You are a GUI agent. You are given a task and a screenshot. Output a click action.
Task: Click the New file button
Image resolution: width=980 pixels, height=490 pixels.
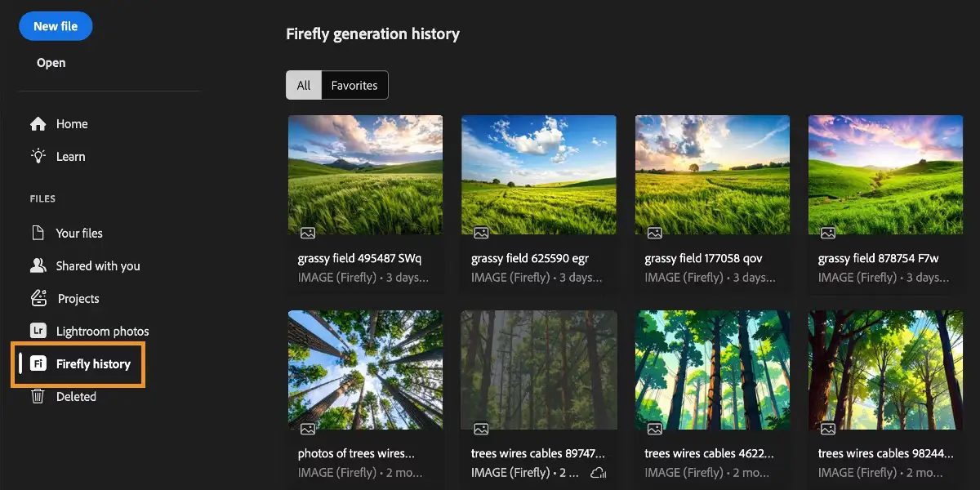[x=55, y=26]
